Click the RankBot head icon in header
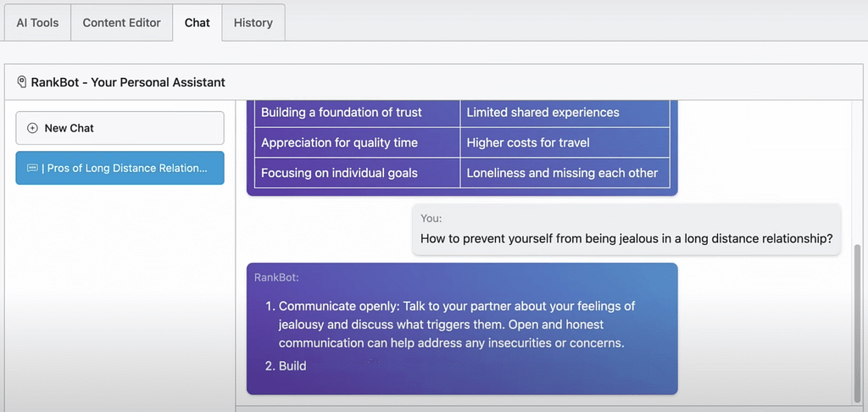 click(x=21, y=82)
